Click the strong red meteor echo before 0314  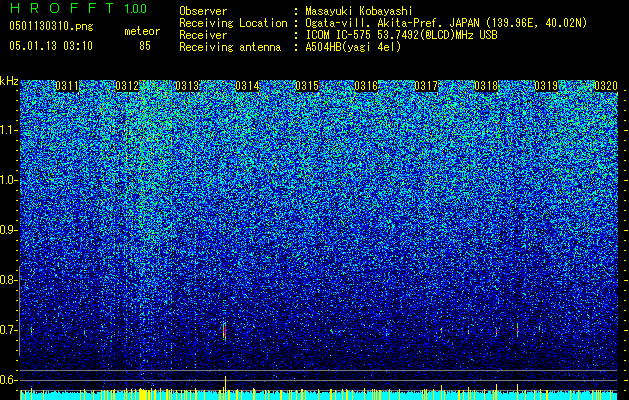225,332
